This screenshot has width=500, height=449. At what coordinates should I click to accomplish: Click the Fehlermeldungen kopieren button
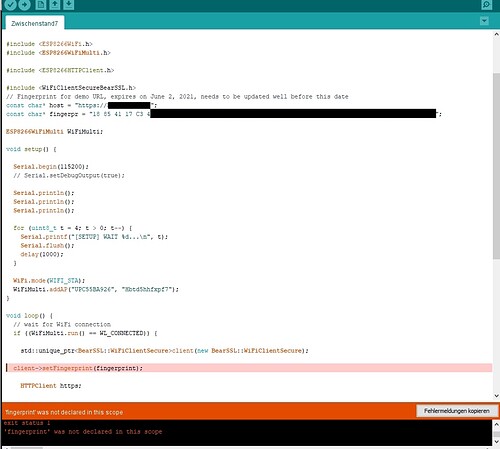click(457, 411)
